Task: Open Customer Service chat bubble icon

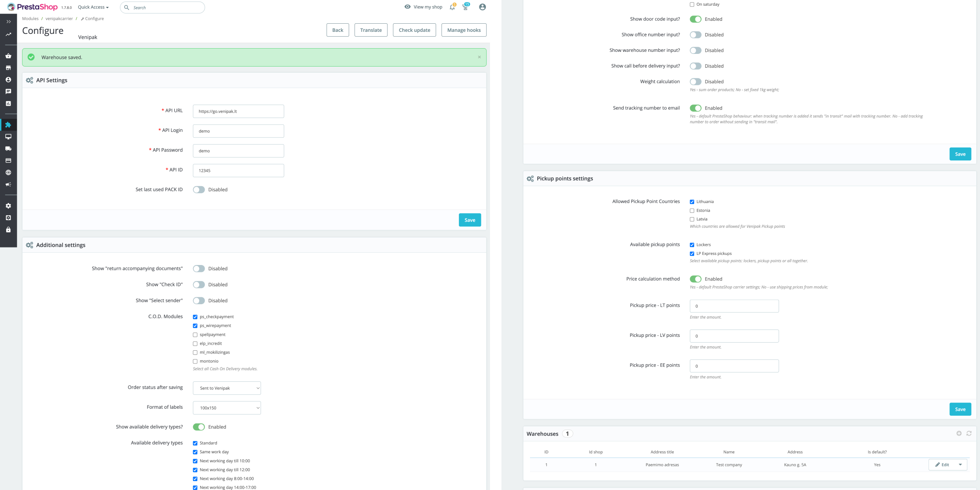Action: 8,91
